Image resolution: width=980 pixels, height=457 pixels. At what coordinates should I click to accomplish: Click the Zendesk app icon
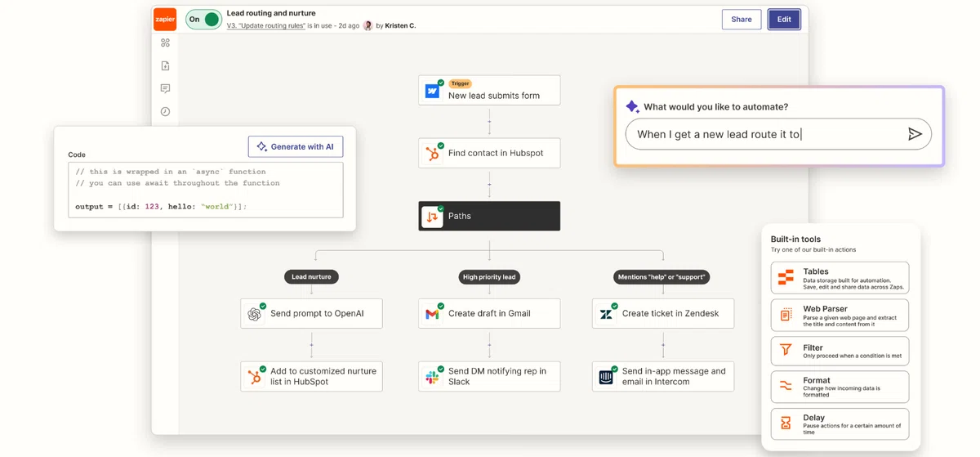[x=606, y=314]
